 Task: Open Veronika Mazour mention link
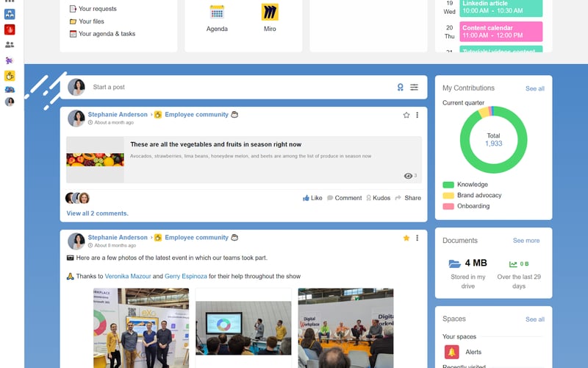click(x=127, y=276)
